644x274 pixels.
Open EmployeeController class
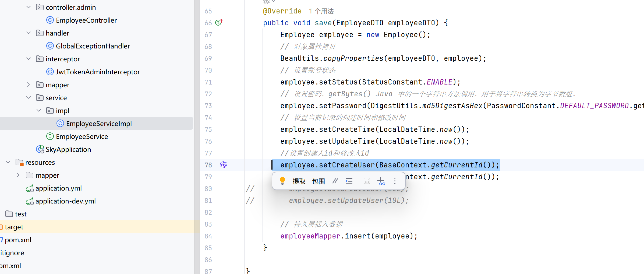click(86, 20)
